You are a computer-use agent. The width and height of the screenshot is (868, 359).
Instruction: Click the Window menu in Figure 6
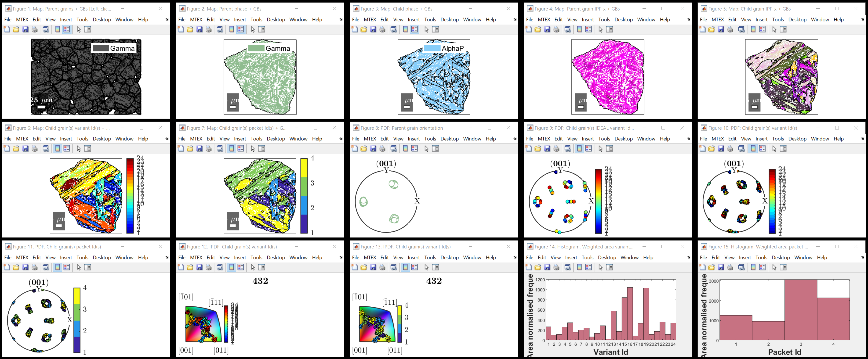pos(124,139)
